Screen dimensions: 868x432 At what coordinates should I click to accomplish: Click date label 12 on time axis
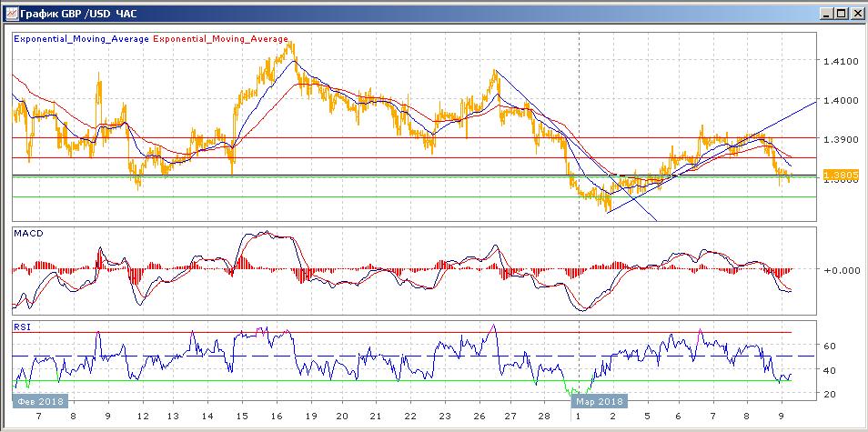pos(144,416)
